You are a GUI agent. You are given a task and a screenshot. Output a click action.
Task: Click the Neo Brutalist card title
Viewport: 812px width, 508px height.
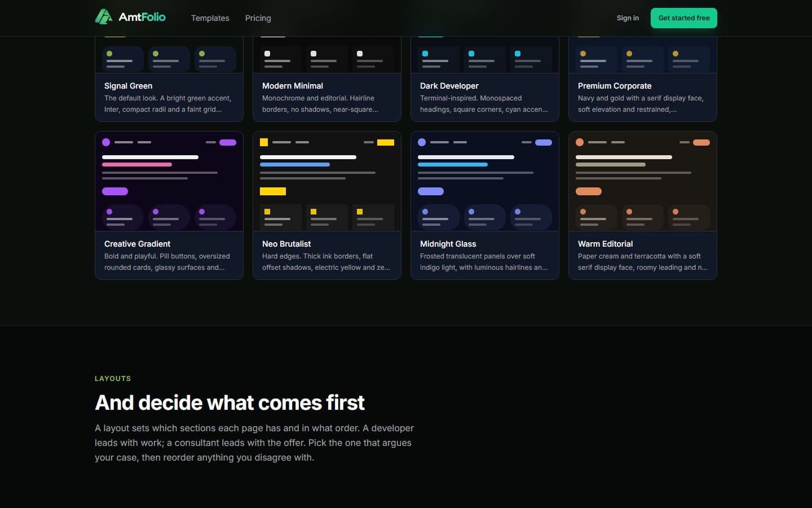pyautogui.click(x=286, y=244)
